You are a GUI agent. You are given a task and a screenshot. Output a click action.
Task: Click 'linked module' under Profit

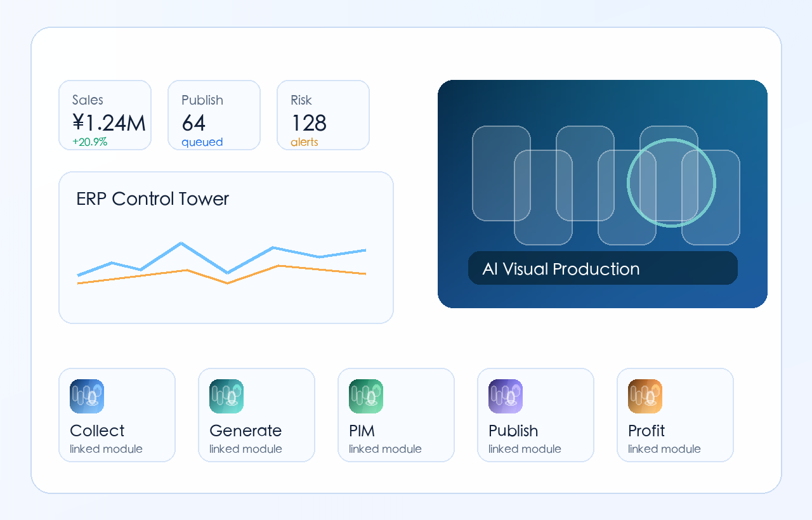[x=664, y=449]
